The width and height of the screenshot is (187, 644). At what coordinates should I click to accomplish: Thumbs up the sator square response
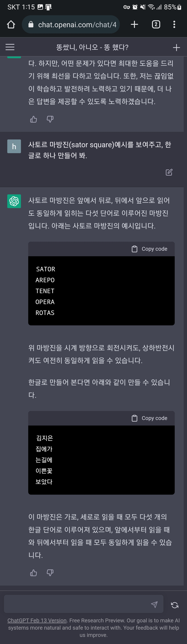click(x=33, y=573)
